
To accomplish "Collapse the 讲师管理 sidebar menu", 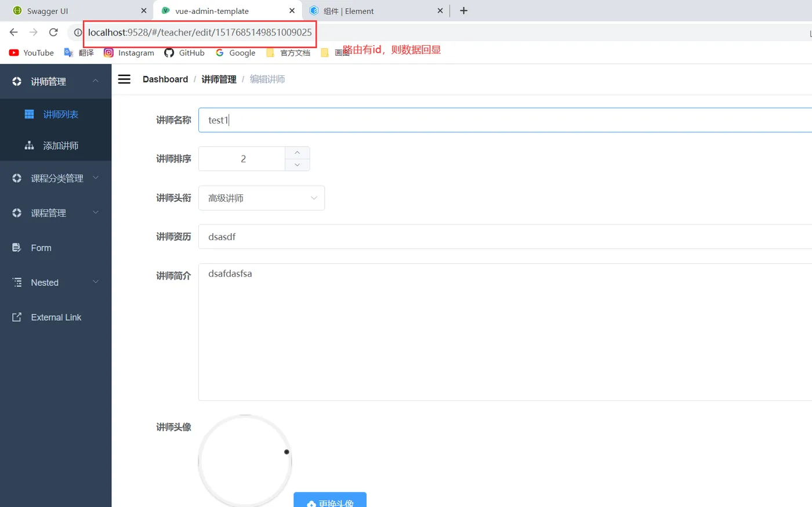I will pyautogui.click(x=56, y=81).
